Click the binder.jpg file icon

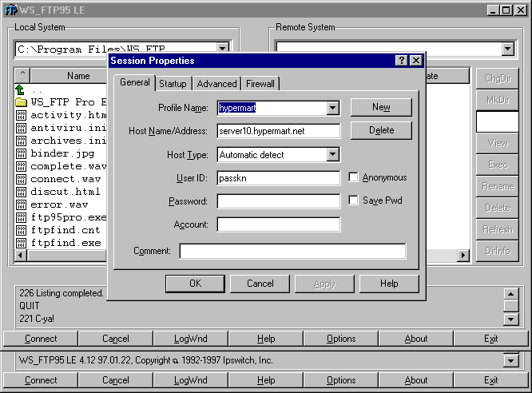[21, 153]
